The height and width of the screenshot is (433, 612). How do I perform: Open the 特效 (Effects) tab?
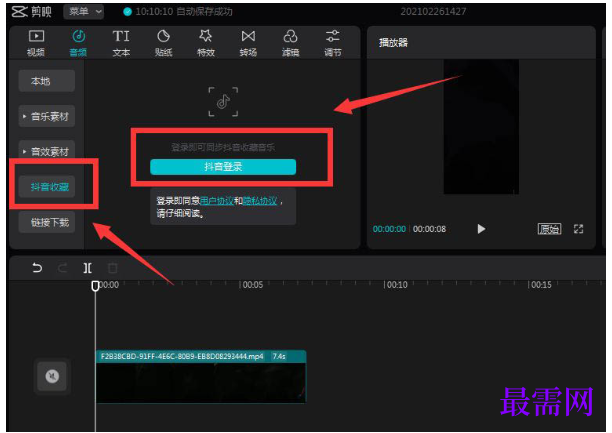coord(206,43)
